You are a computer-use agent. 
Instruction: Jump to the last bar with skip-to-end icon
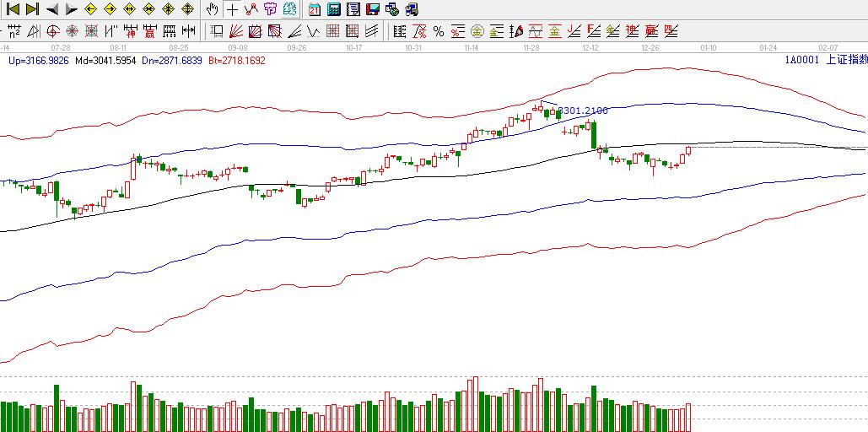[32, 9]
